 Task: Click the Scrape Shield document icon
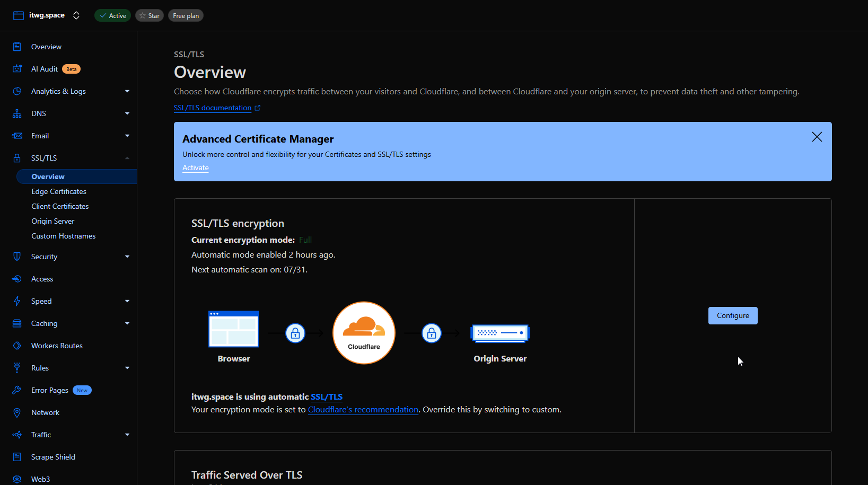(17, 457)
